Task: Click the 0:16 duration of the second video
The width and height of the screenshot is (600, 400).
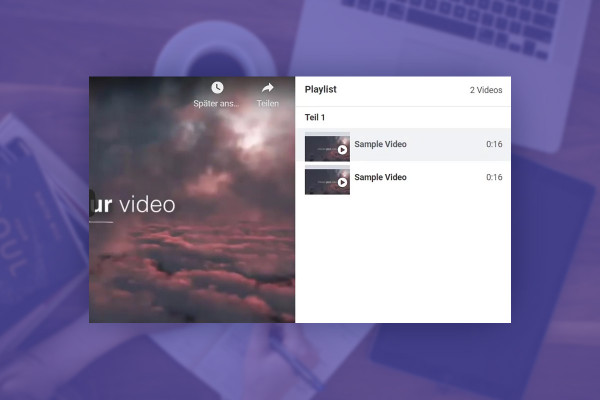Action: (x=494, y=177)
